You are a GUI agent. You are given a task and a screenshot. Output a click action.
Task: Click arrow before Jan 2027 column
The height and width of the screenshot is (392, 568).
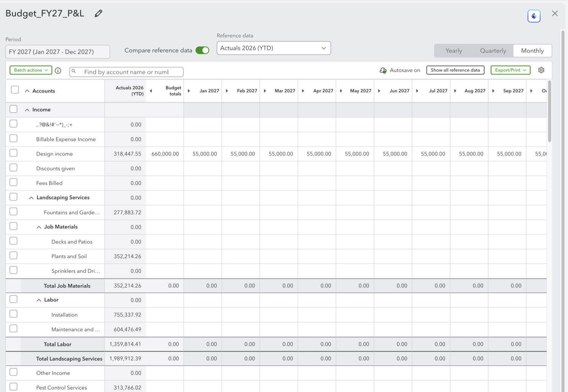click(x=189, y=91)
